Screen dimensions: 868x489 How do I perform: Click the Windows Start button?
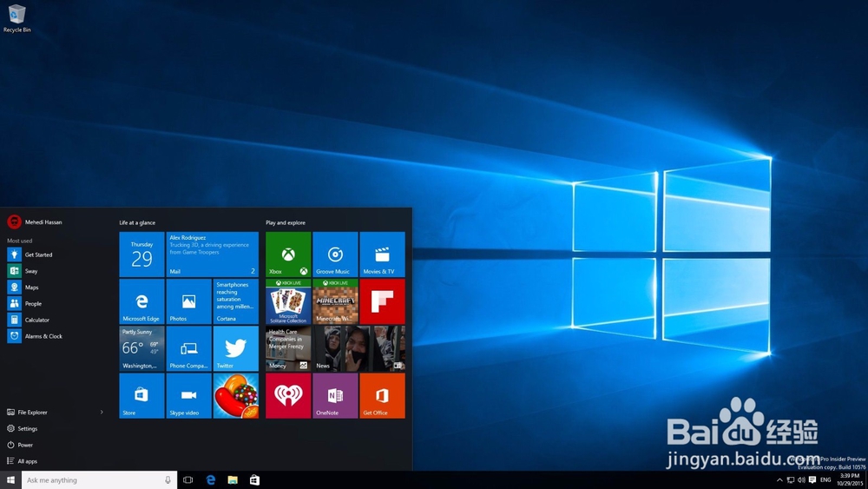tap(10, 480)
